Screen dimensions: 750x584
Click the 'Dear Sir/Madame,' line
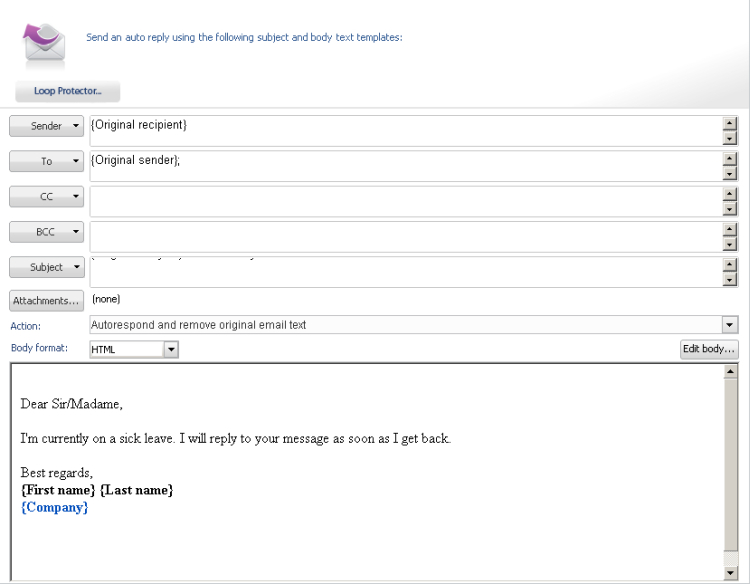71,404
